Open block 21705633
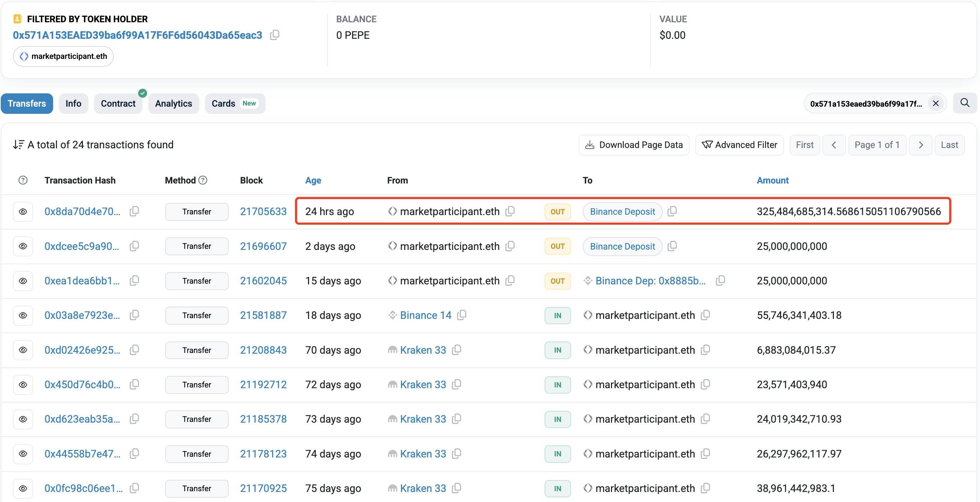 point(263,212)
